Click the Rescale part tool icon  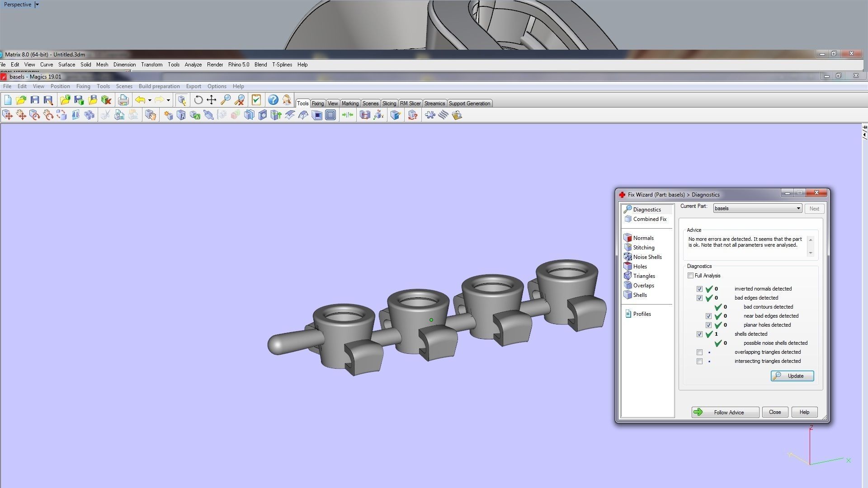pyautogui.click(x=62, y=115)
